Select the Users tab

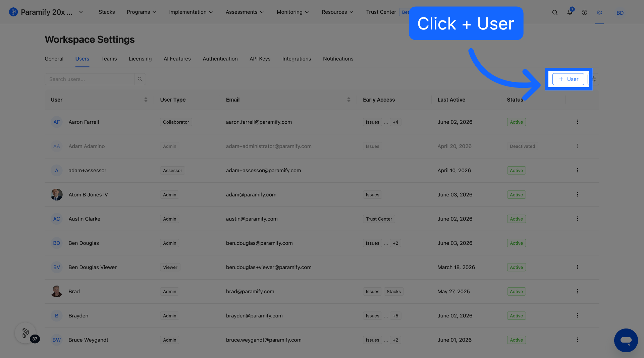(82, 59)
